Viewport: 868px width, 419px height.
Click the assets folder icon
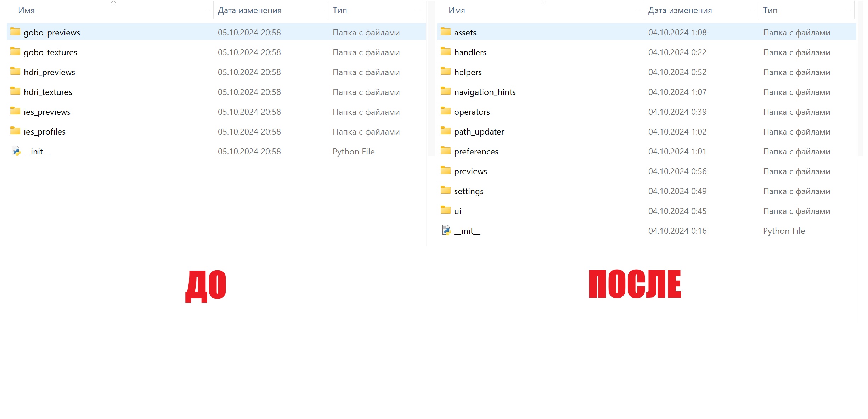click(x=446, y=32)
